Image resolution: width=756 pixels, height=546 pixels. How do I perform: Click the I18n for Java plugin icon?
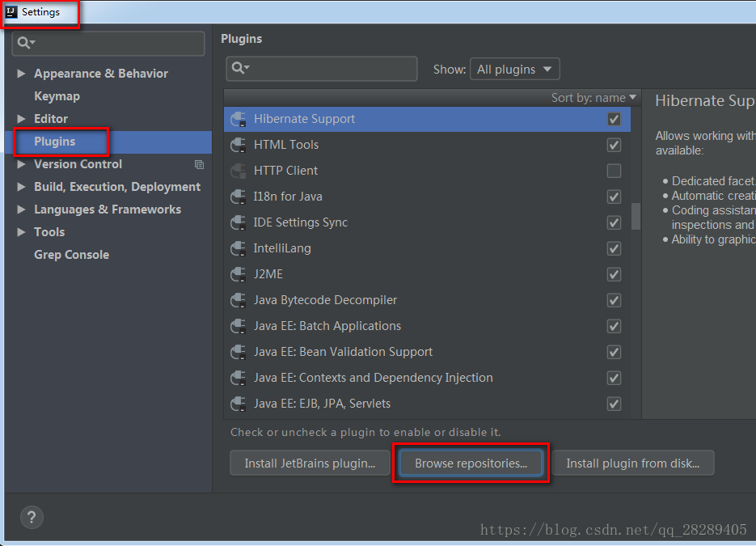point(239,197)
